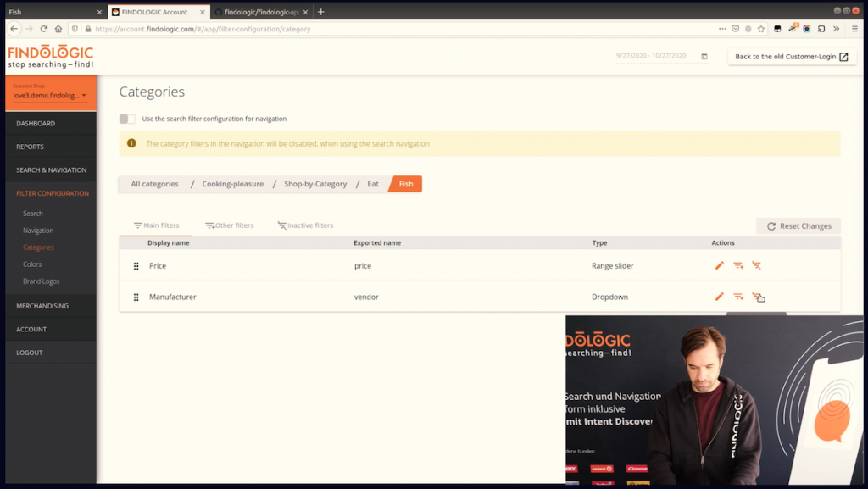Viewport: 868px width, 489px height.
Task: Navigate to All categories breadcrumb
Action: pyautogui.click(x=154, y=184)
